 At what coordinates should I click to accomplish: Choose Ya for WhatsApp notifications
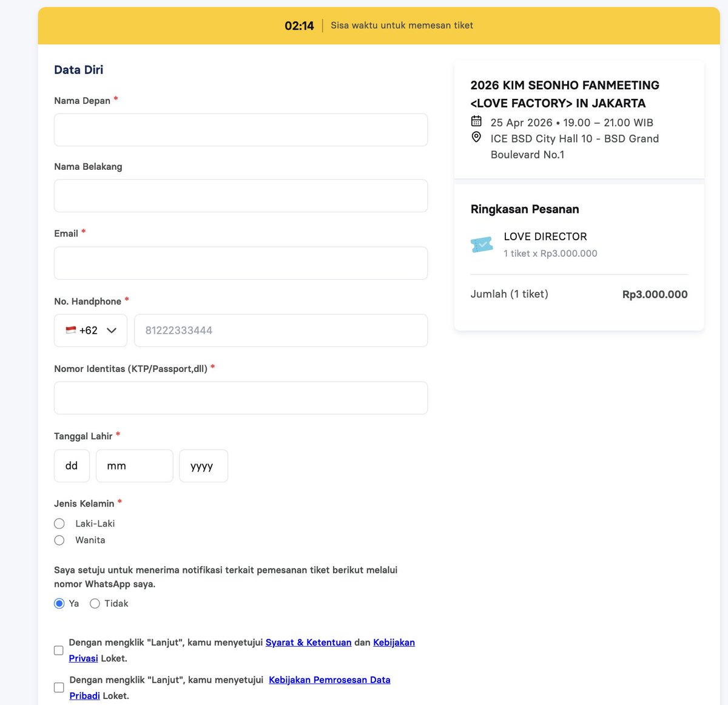(x=59, y=604)
